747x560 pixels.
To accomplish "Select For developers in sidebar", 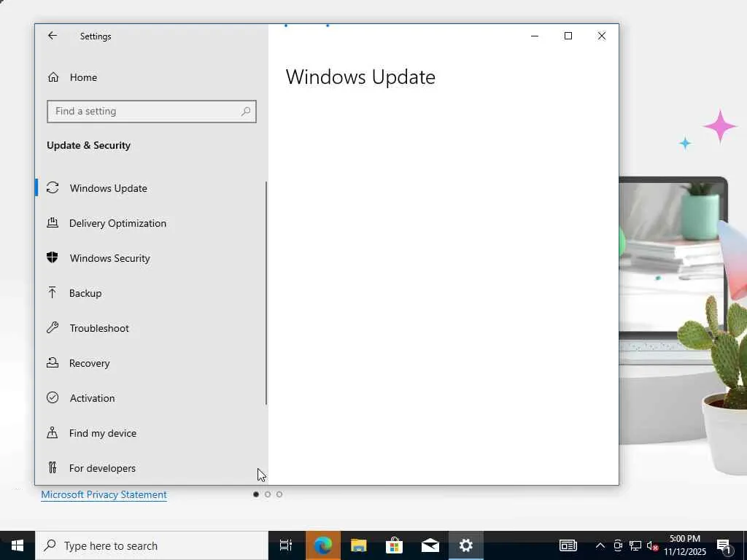I will (151, 468).
